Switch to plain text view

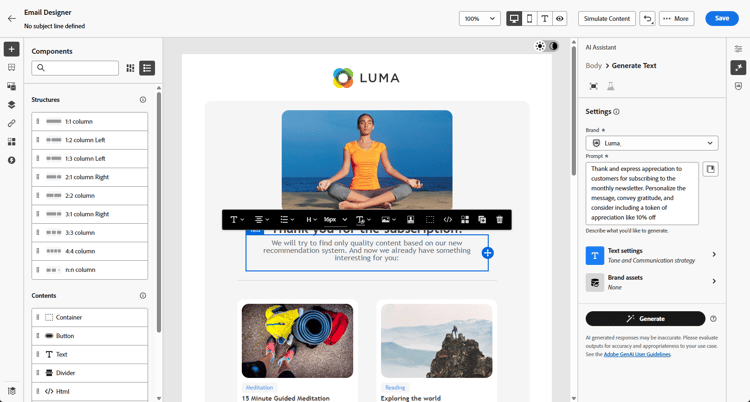pos(544,19)
